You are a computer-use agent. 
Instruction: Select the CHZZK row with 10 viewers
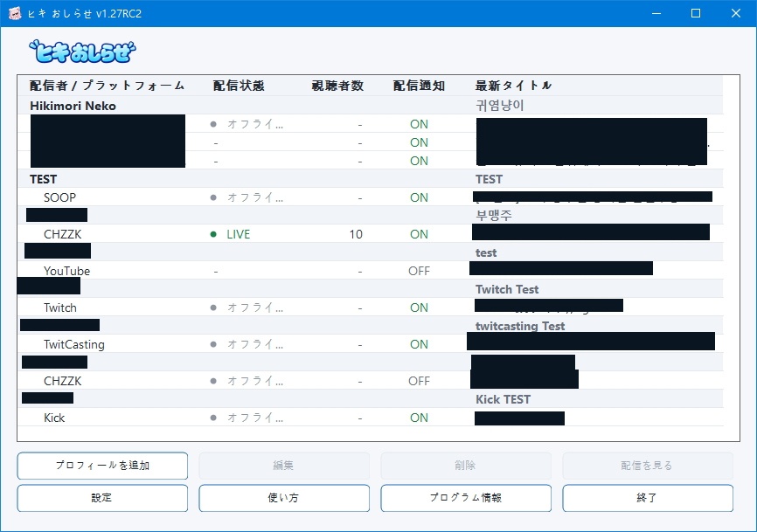click(x=371, y=234)
